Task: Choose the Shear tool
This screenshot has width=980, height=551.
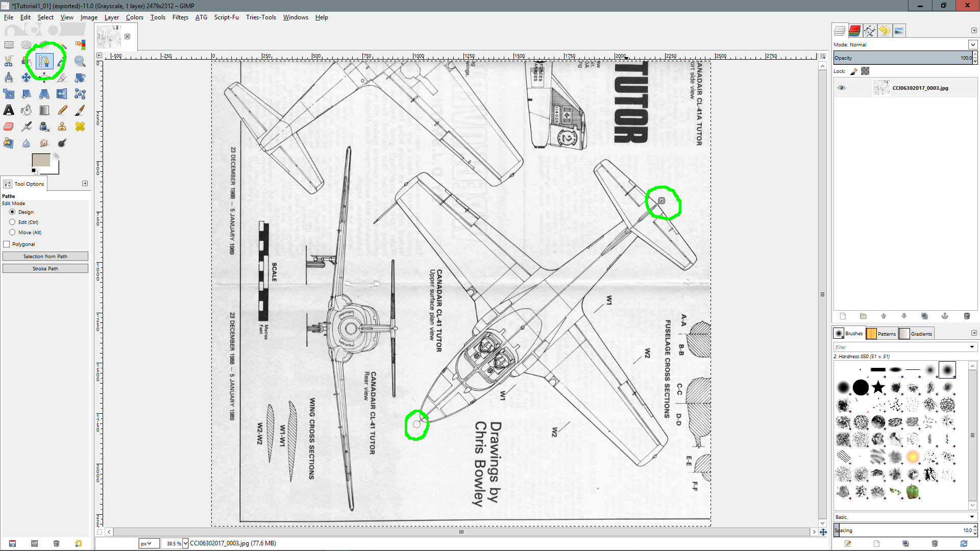Action: 27,94
